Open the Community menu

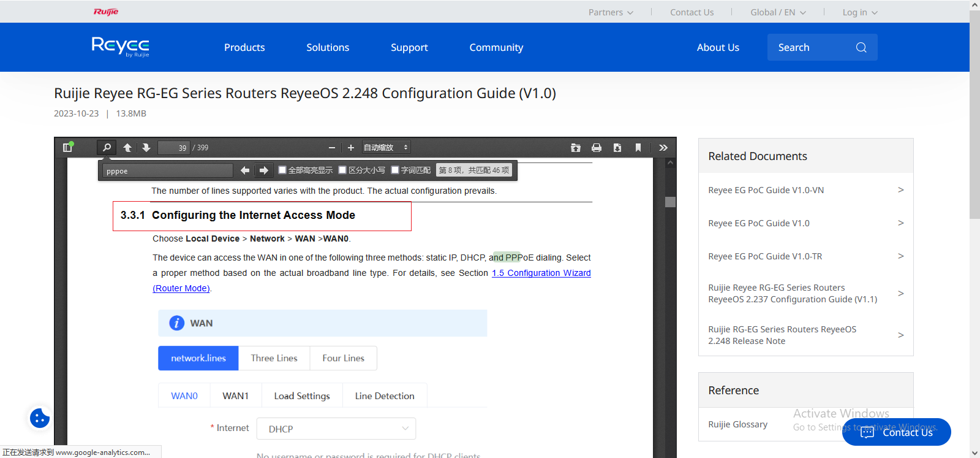pyautogui.click(x=496, y=47)
